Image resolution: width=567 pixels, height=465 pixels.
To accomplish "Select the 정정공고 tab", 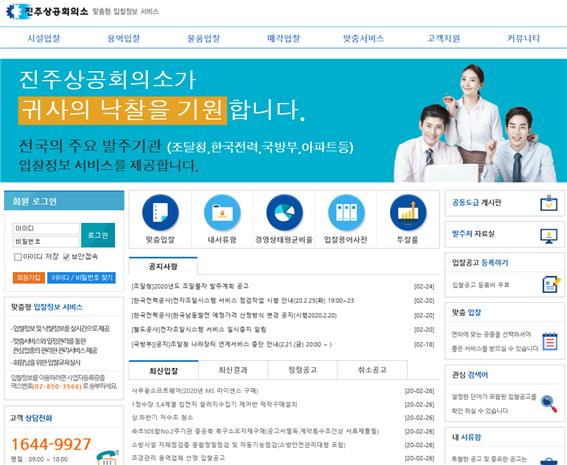I will tap(303, 370).
